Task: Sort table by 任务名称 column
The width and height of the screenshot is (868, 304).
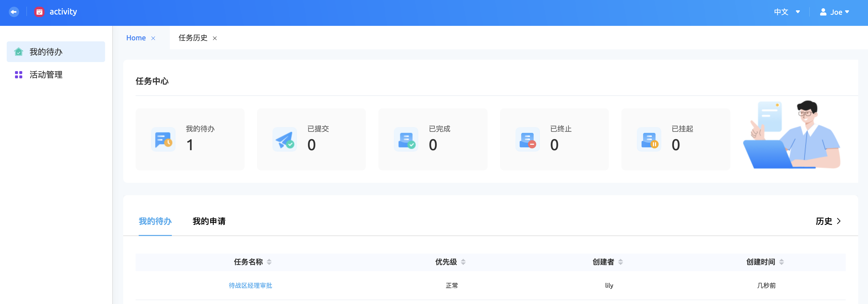Action: pyautogui.click(x=269, y=262)
